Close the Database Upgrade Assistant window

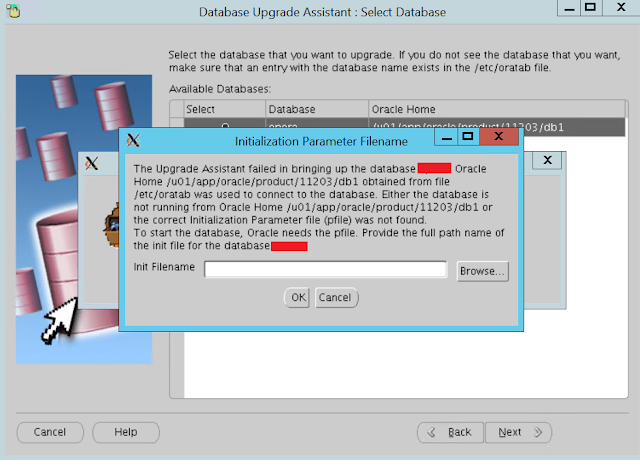click(x=621, y=8)
